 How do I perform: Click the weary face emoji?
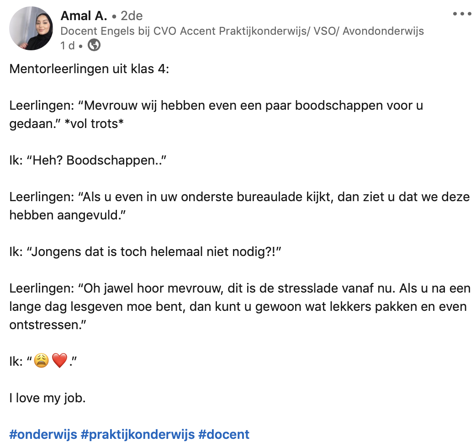pos(41,362)
